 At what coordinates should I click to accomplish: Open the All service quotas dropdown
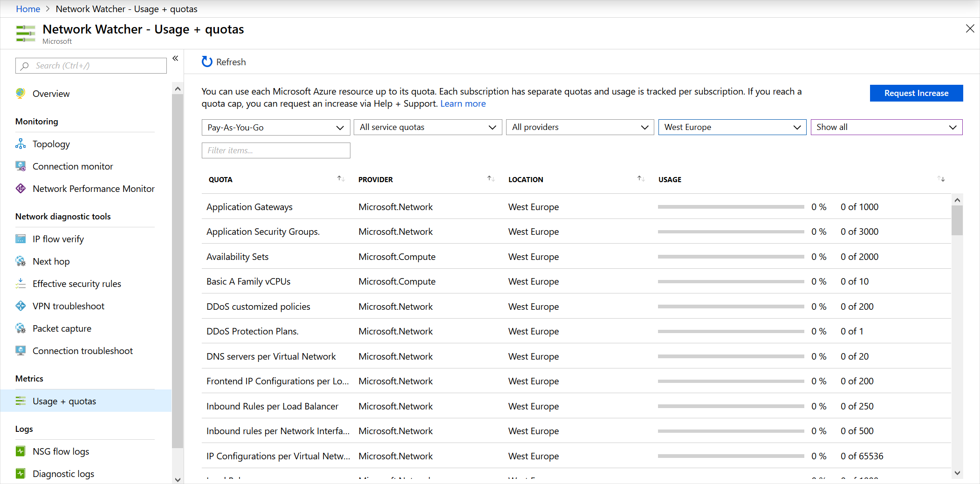click(428, 127)
